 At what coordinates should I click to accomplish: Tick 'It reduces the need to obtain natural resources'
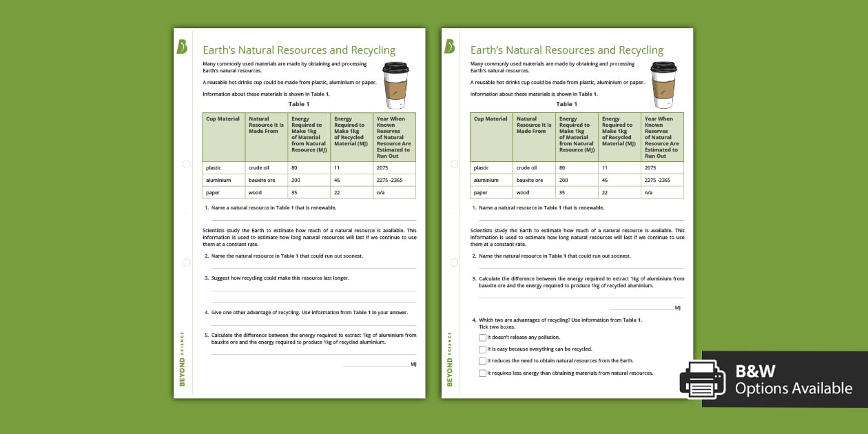482,360
